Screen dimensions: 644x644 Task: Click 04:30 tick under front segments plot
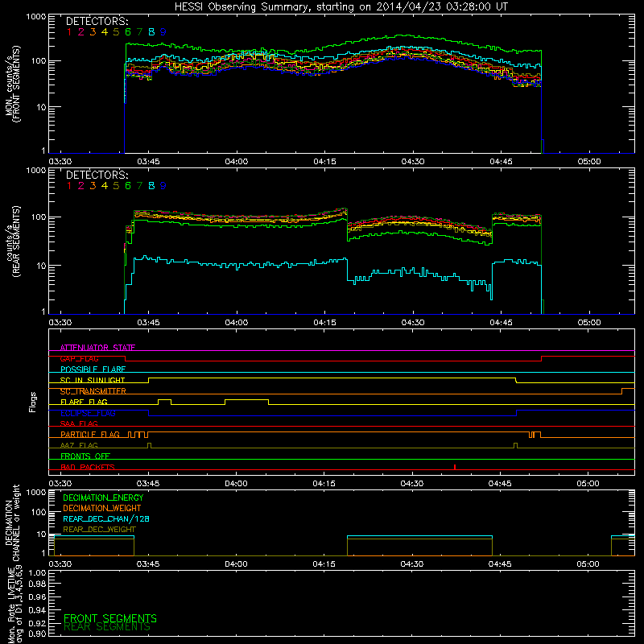[x=413, y=162]
